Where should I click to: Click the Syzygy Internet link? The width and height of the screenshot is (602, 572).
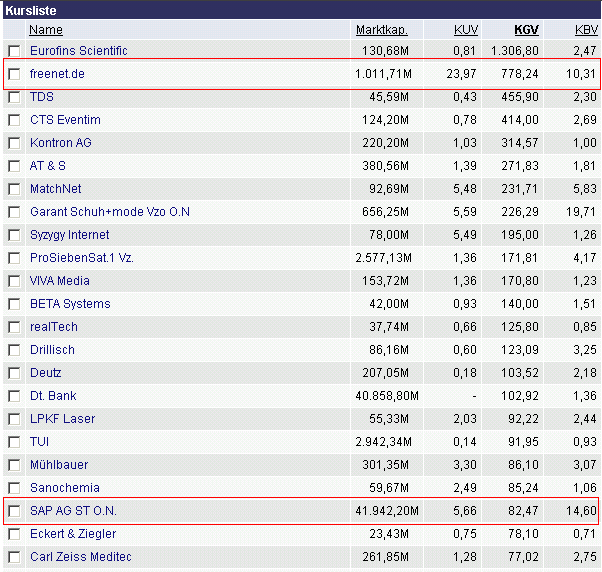69,235
